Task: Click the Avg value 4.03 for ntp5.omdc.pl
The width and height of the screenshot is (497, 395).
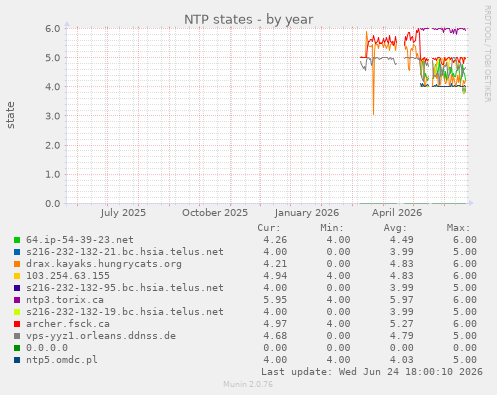Action: tap(402, 360)
